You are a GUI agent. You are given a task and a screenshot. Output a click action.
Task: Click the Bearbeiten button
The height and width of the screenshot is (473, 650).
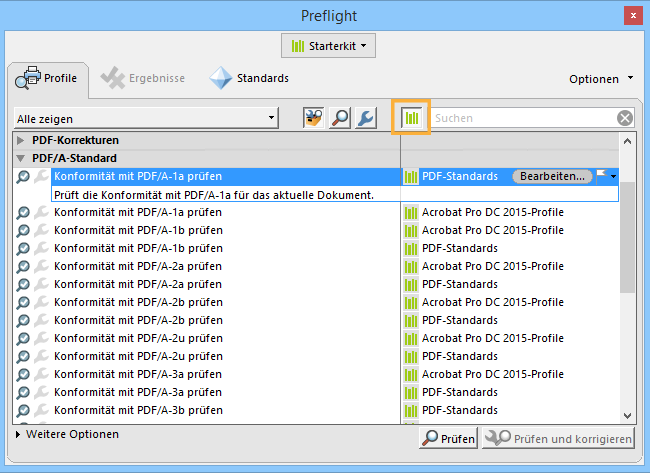click(551, 176)
